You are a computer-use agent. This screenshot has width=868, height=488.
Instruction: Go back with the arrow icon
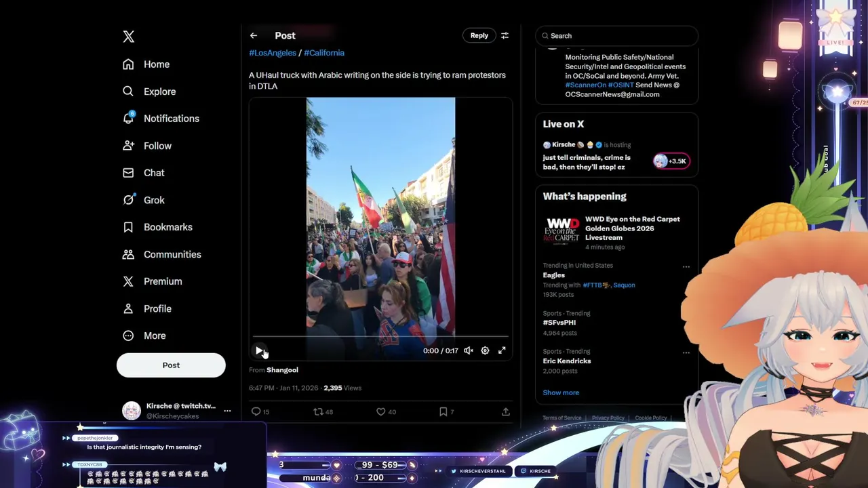254,36
